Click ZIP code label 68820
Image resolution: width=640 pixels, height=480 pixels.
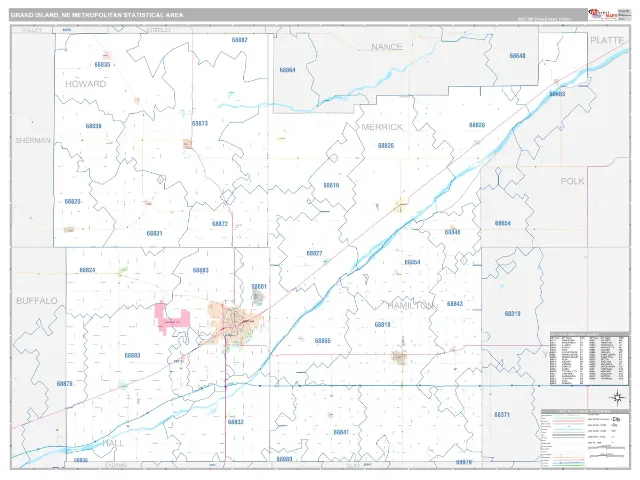(x=72, y=202)
